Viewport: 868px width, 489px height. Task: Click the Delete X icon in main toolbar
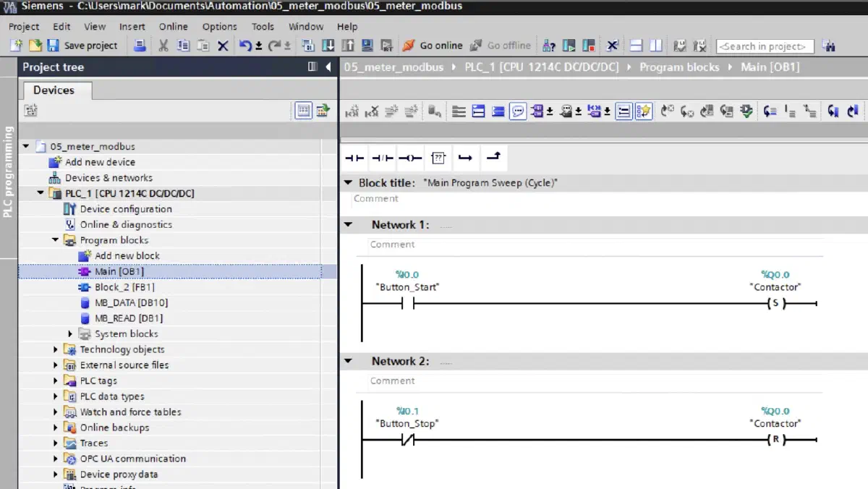(223, 46)
